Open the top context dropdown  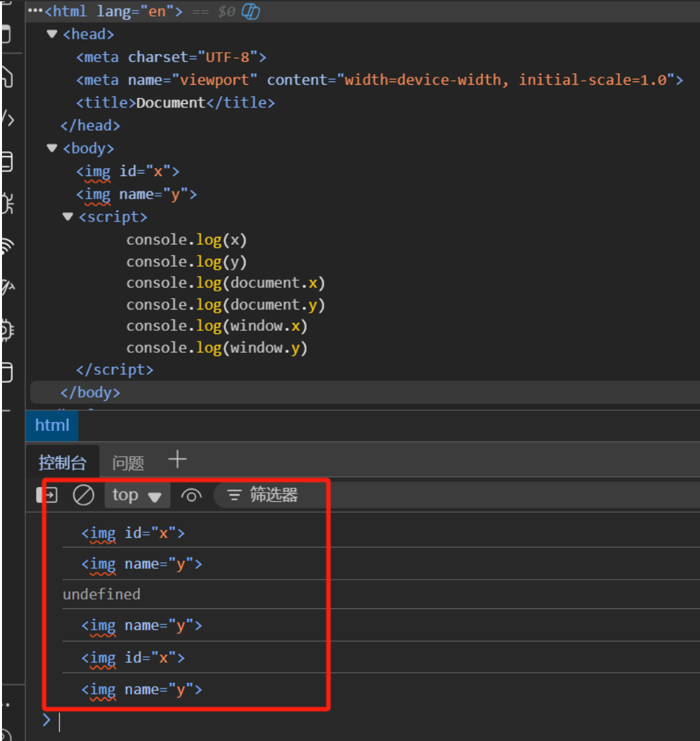click(x=137, y=496)
